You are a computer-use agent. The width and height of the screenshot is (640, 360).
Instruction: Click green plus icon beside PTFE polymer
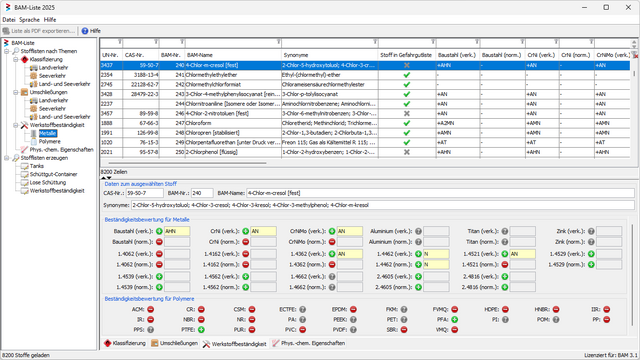(x=201, y=330)
